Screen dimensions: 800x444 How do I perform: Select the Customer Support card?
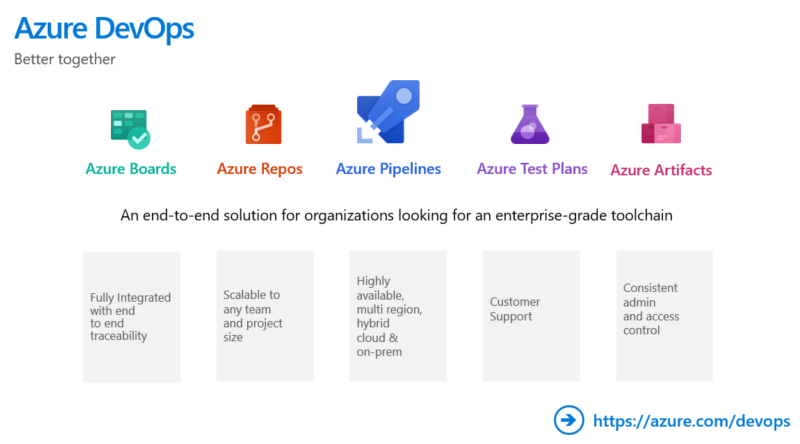tap(531, 316)
